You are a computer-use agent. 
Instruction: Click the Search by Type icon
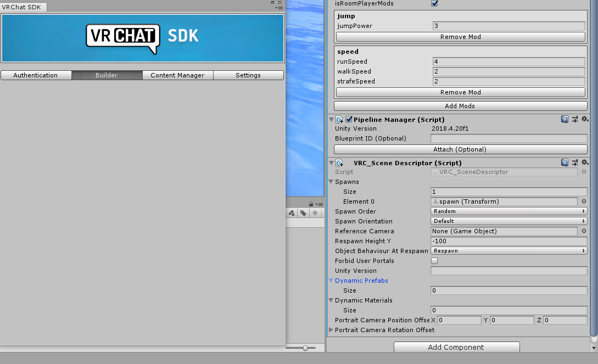(x=292, y=213)
